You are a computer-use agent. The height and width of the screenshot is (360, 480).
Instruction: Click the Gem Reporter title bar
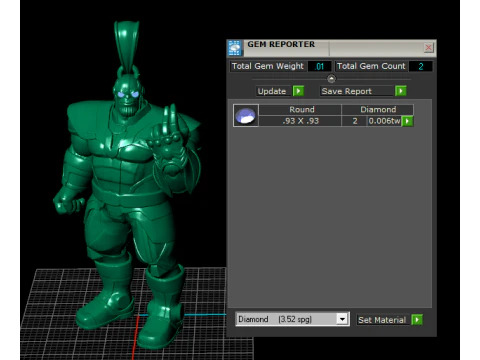pos(333,48)
